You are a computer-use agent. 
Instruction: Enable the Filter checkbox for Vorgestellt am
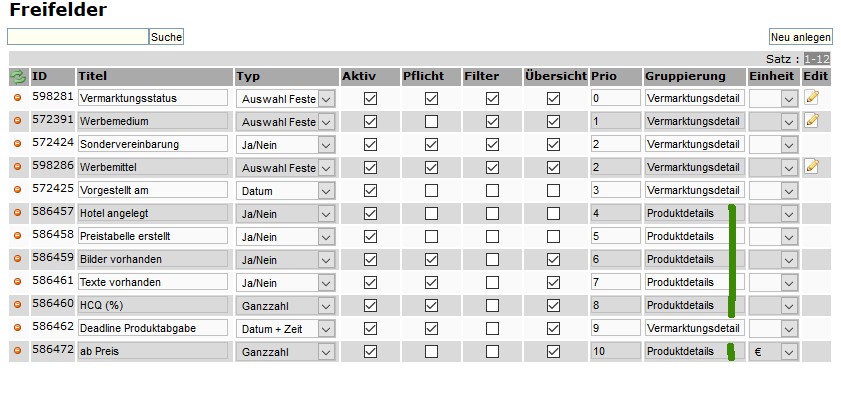(x=492, y=190)
